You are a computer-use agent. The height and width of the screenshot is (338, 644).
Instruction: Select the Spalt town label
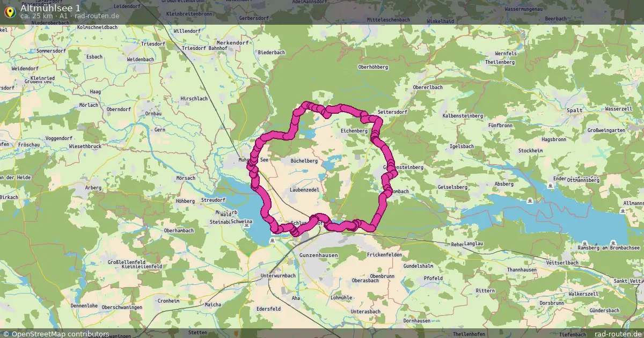(574, 110)
